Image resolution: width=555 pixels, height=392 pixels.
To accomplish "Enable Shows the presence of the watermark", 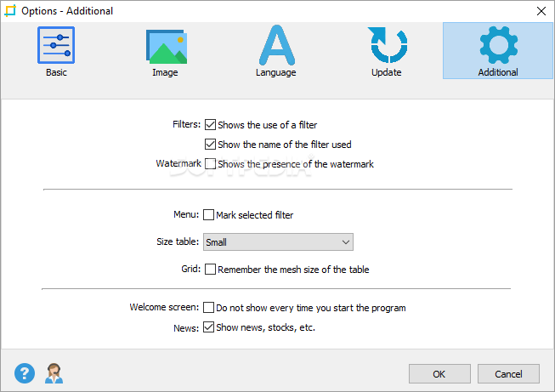I will [x=210, y=163].
